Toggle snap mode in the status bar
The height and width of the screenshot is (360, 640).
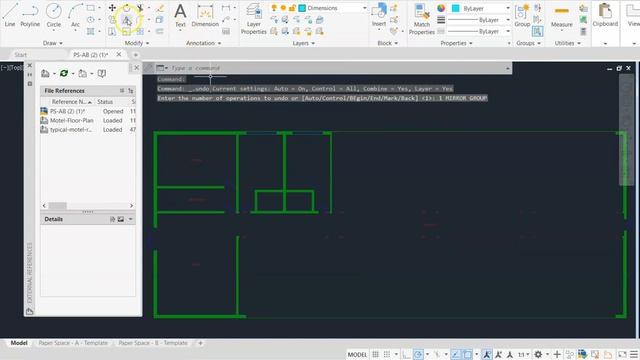[x=387, y=354]
